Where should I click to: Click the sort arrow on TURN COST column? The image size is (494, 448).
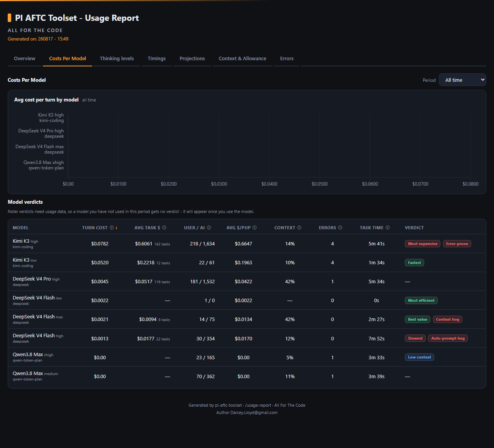coord(117,228)
